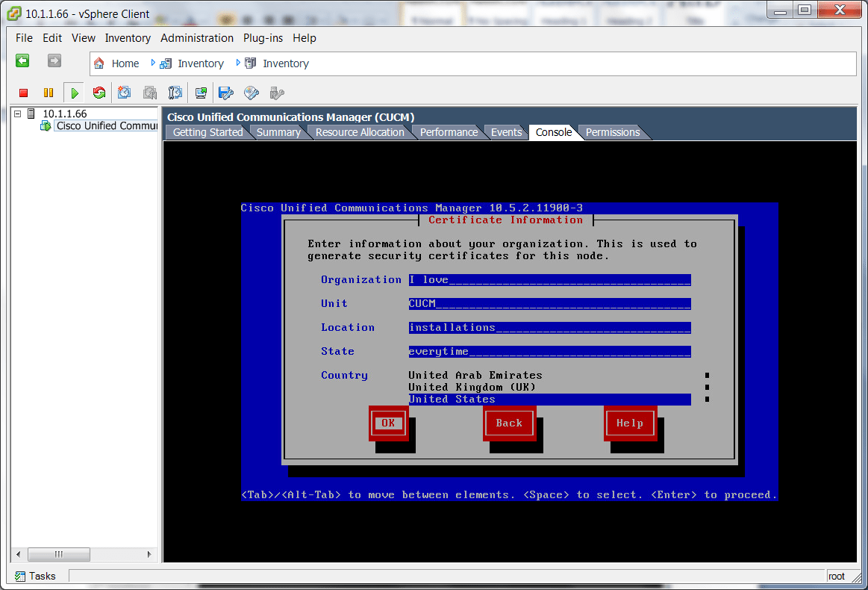Click the first Inventory breadcrumb label
This screenshot has width=868, height=590.
[x=201, y=63]
